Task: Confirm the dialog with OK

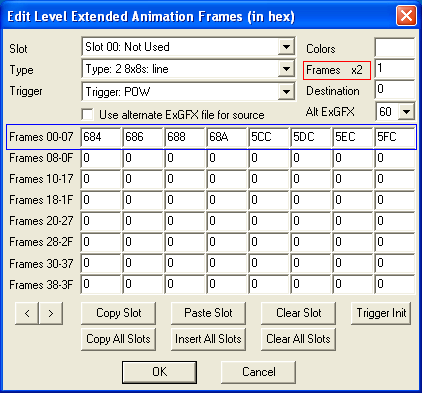Action: (159, 372)
